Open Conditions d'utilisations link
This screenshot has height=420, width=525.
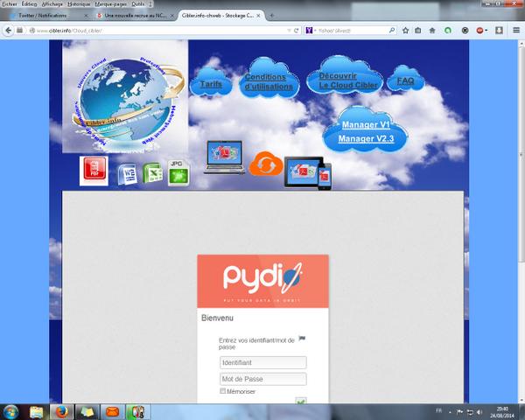[x=269, y=81]
